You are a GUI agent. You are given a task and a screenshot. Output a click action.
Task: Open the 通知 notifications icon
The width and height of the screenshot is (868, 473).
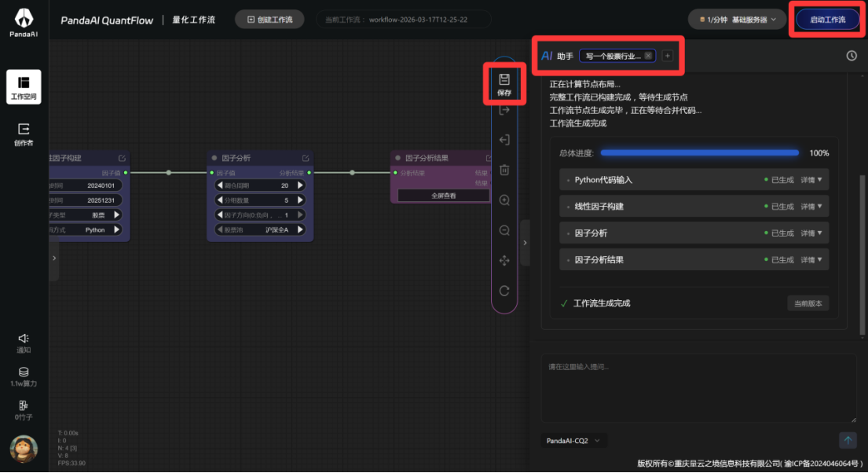coord(24,343)
